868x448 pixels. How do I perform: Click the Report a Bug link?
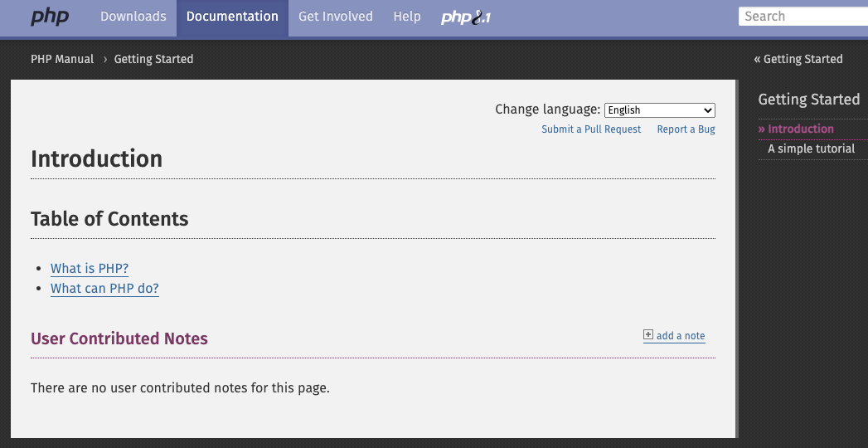pos(686,129)
